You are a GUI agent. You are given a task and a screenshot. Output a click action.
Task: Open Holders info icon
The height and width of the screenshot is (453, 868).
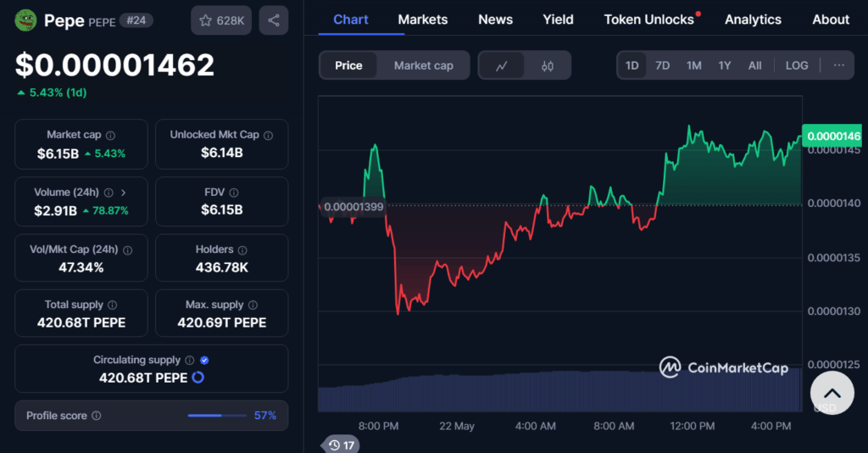pyautogui.click(x=242, y=250)
